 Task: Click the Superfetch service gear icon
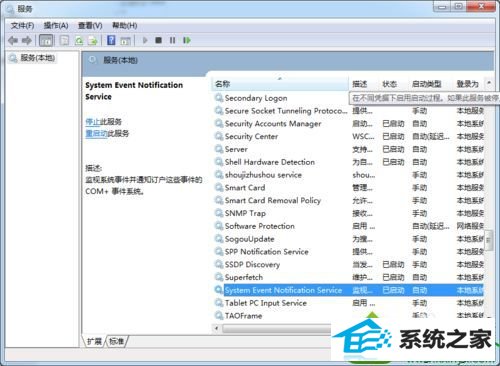point(219,277)
